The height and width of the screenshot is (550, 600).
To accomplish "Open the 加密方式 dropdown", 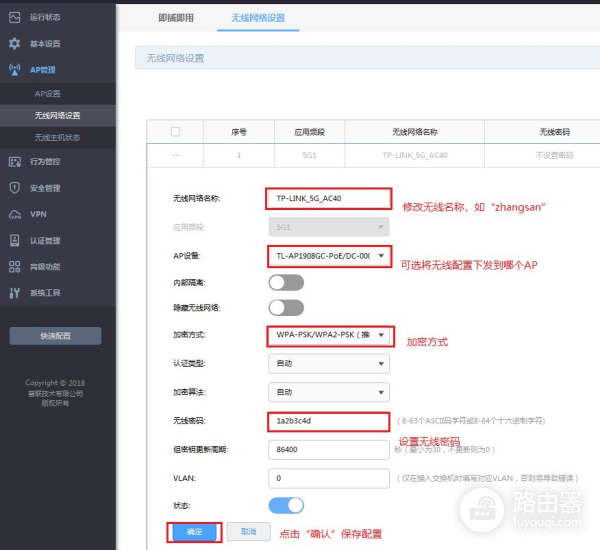I will pyautogui.click(x=329, y=335).
